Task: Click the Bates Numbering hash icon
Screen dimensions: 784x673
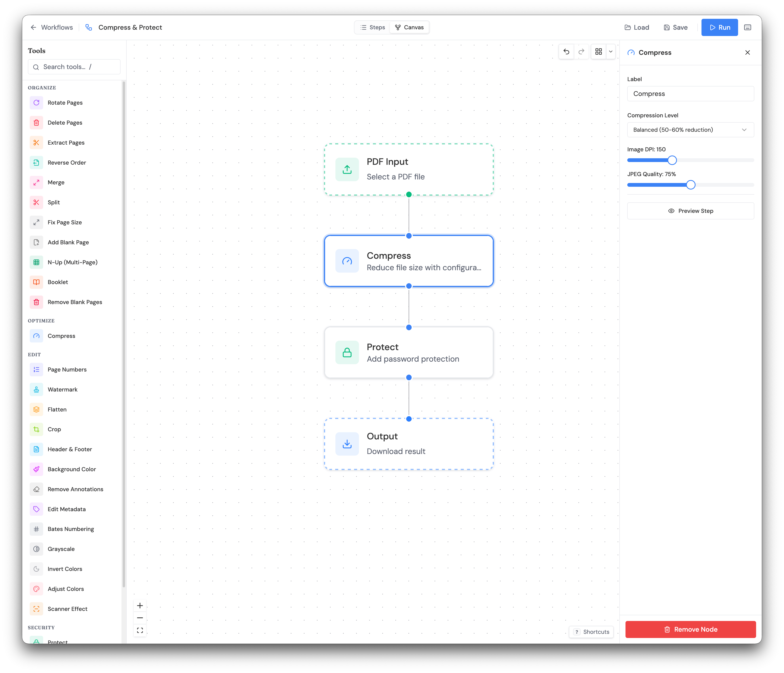Action: [36, 529]
